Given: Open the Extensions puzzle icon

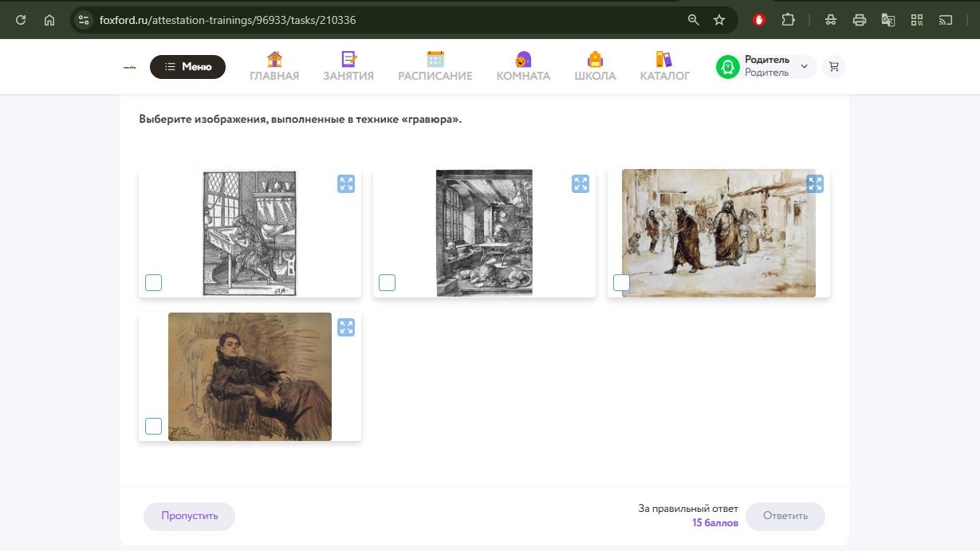Looking at the screenshot, I should (789, 20).
